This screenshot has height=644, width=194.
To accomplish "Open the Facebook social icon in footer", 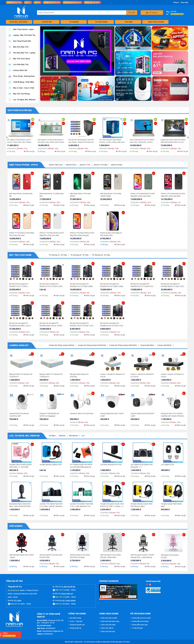I will click(147, 585).
